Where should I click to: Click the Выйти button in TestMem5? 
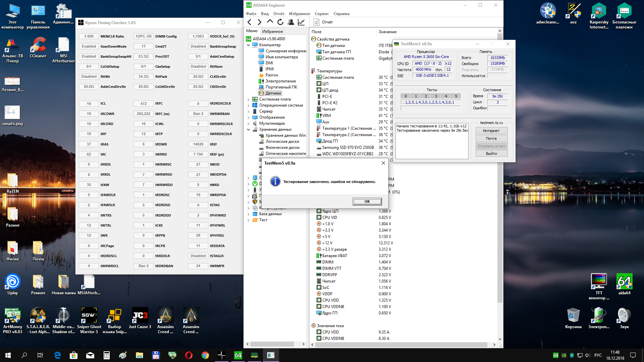click(491, 154)
